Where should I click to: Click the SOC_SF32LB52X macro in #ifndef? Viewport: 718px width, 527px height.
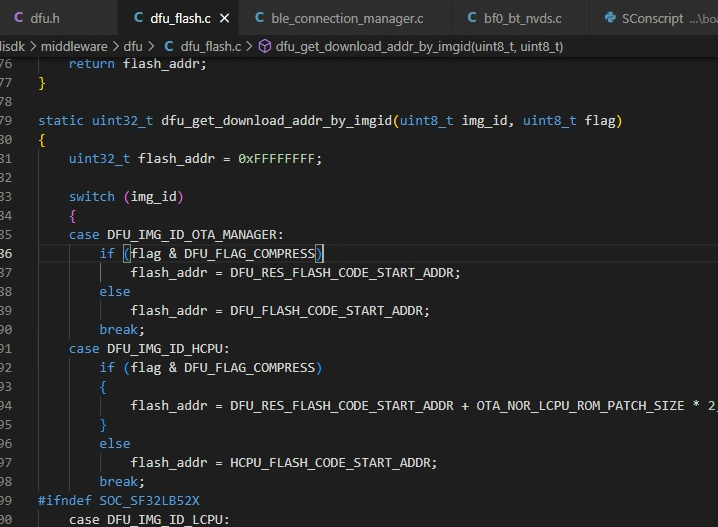141,501
